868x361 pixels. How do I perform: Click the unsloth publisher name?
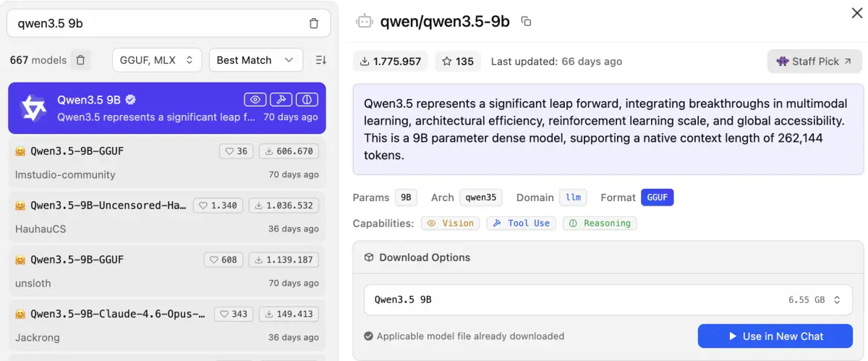(x=33, y=284)
